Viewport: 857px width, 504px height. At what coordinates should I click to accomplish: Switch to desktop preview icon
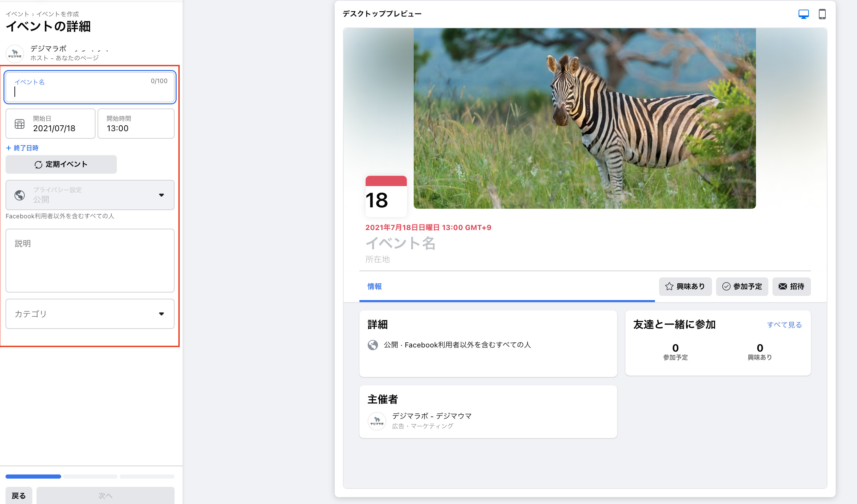coord(803,14)
